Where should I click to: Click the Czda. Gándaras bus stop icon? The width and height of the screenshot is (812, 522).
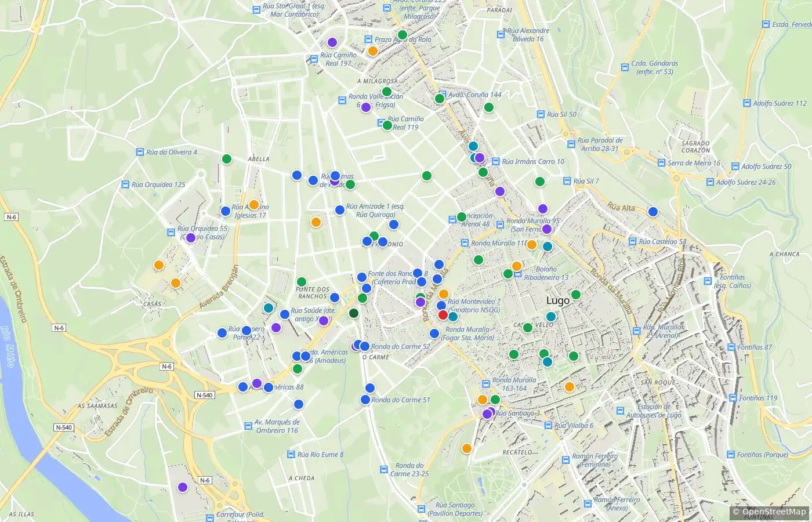(x=625, y=67)
